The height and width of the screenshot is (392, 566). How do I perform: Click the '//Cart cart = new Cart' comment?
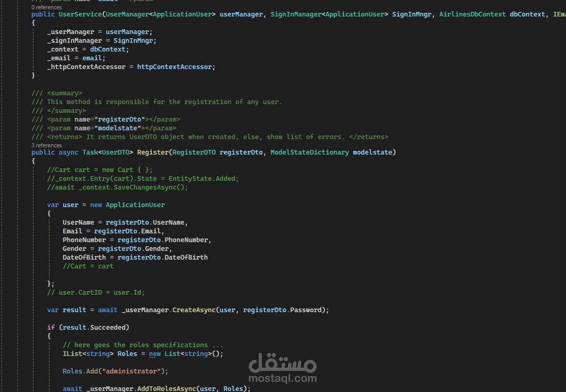(99, 169)
